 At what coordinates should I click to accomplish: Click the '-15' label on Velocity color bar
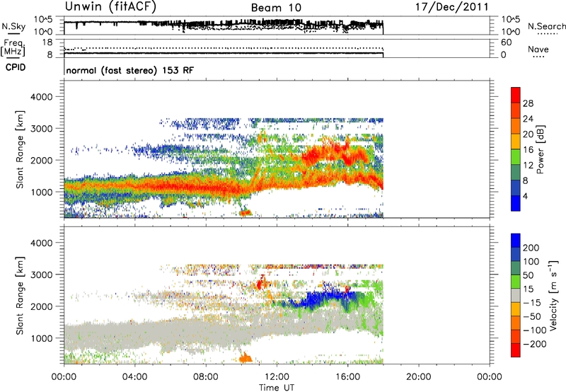tap(532, 303)
